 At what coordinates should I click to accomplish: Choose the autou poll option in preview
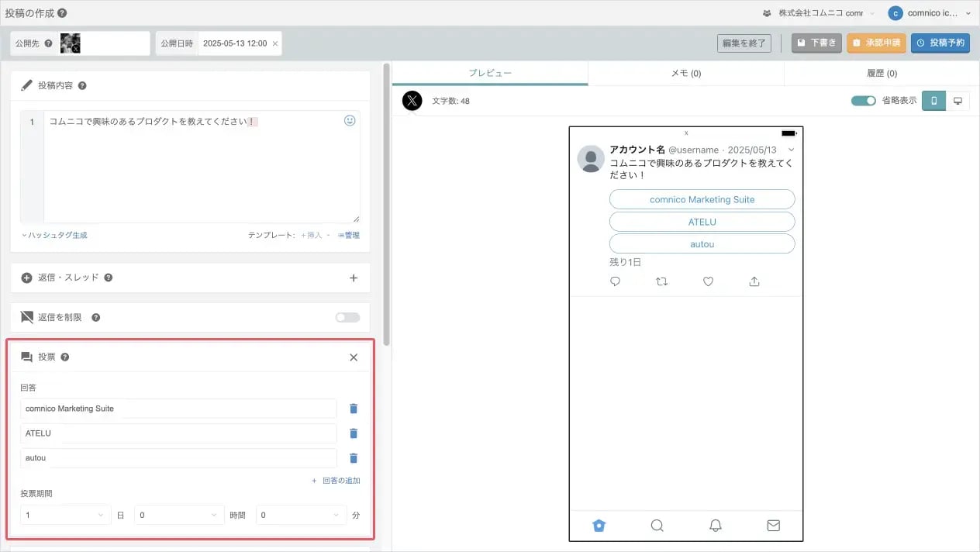click(x=702, y=244)
